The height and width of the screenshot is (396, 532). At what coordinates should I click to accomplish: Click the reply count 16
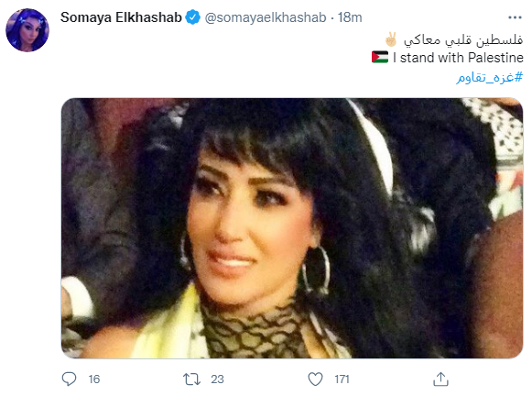click(x=94, y=379)
